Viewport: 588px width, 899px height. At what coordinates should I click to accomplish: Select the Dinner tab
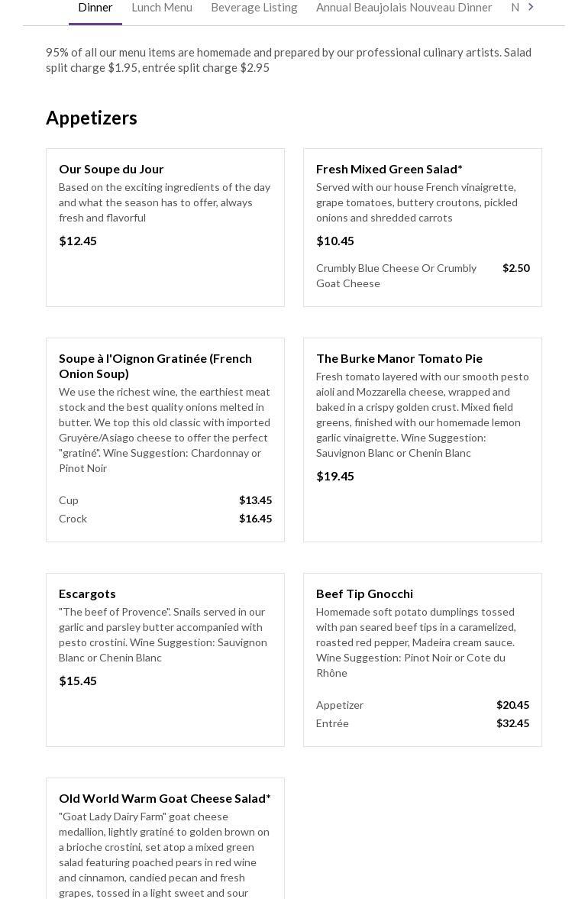tap(95, 8)
